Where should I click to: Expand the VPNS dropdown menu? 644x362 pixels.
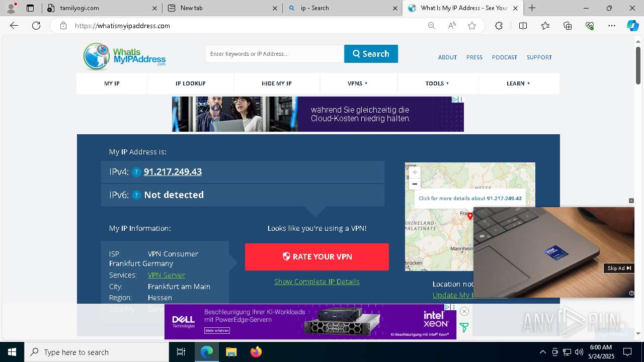tap(358, 83)
